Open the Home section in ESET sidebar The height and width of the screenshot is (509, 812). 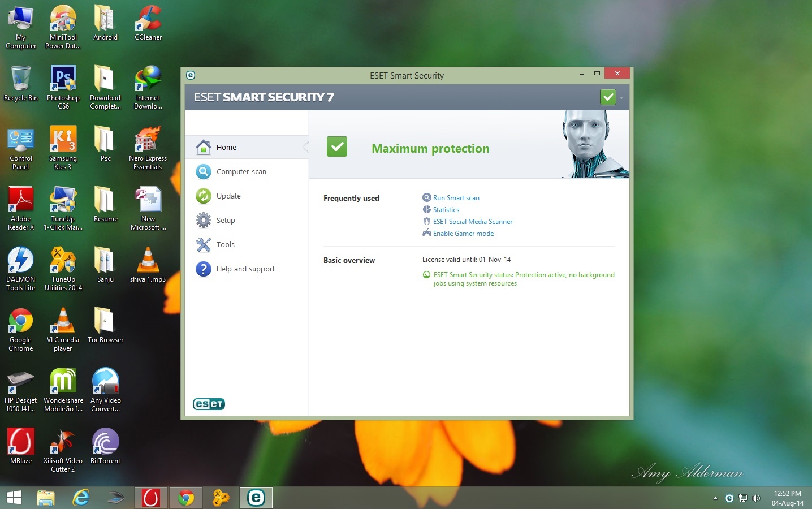[247, 147]
